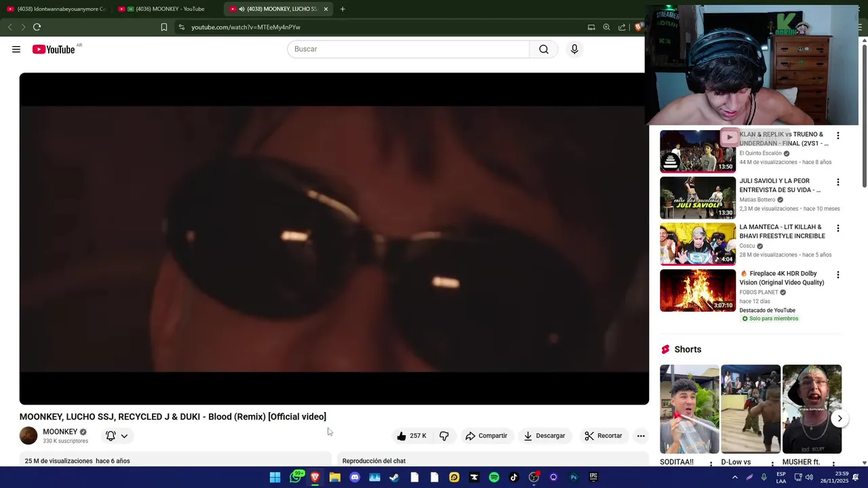Reload the page in the browser
Image resolution: width=868 pixels, height=488 pixels.
tap(37, 27)
